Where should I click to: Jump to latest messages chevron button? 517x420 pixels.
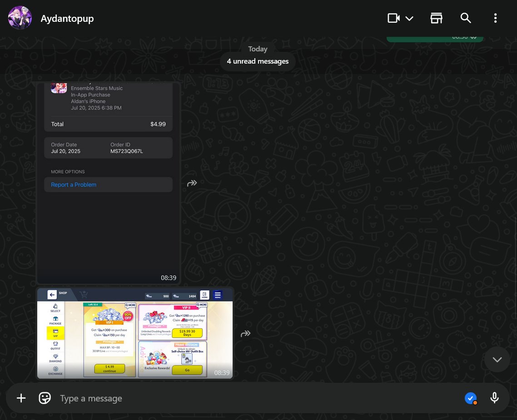point(497,359)
